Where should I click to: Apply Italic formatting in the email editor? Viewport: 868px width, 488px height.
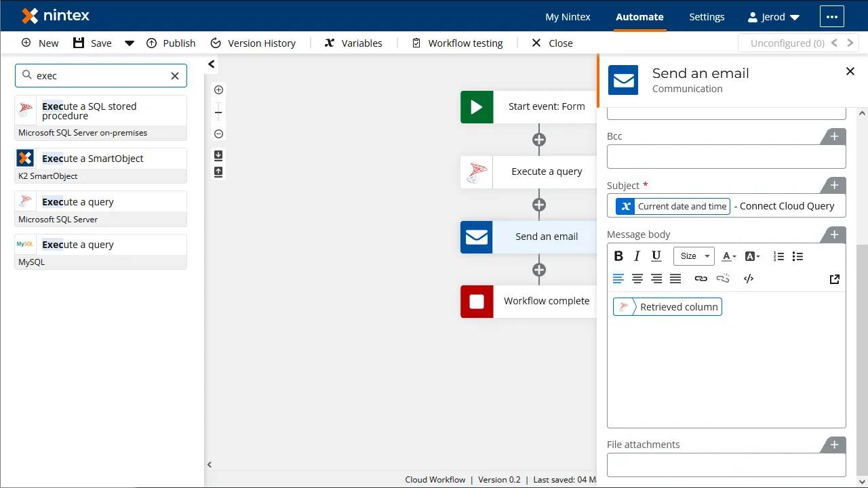[x=637, y=256]
